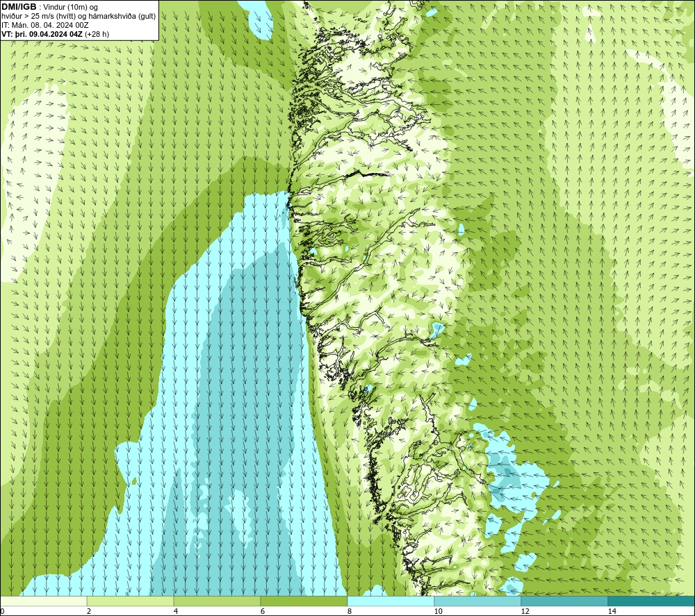Viewport: 695px width, 616px height.
Task: Click the darkest teal swatch above 14
Action: point(652,601)
